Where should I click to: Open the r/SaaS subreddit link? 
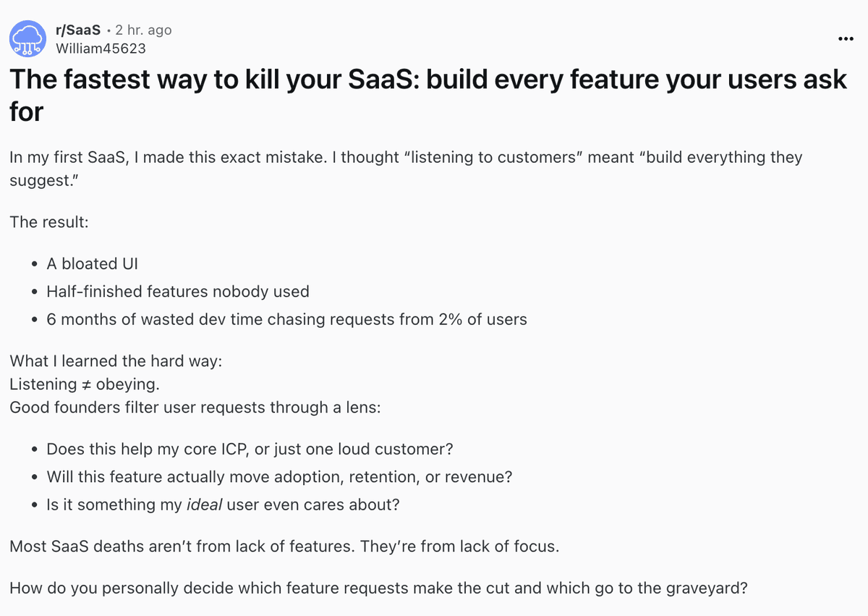[77, 30]
